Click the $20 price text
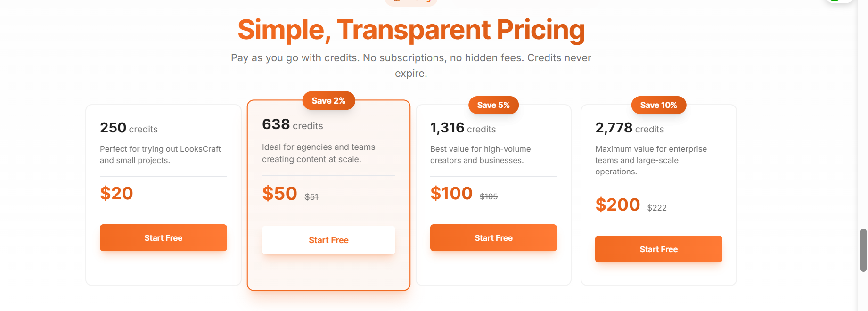Viewport: 868px width, 311px height. coord(116,194)
